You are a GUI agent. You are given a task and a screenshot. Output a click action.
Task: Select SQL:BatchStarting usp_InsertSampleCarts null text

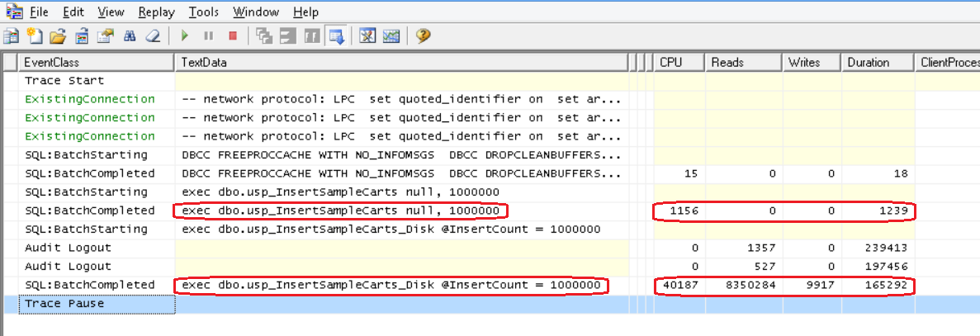point(341,192)
